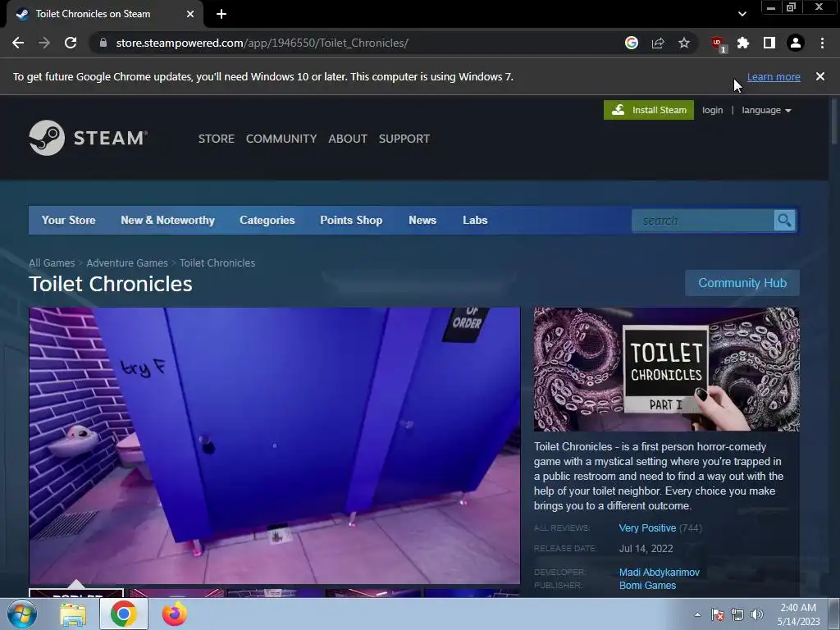This screenshot has height=630, width=840.
Task: Open the taskbar clock and date
Action: click(798, 614)
